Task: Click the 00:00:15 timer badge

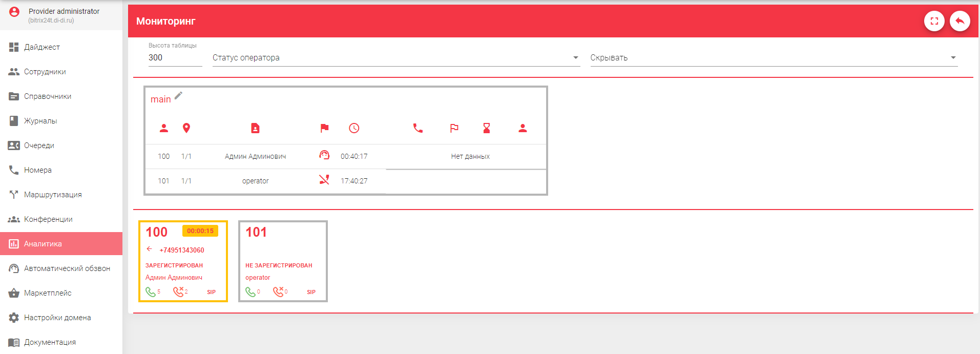Action: pyautogui.click(x=200, y=231)
